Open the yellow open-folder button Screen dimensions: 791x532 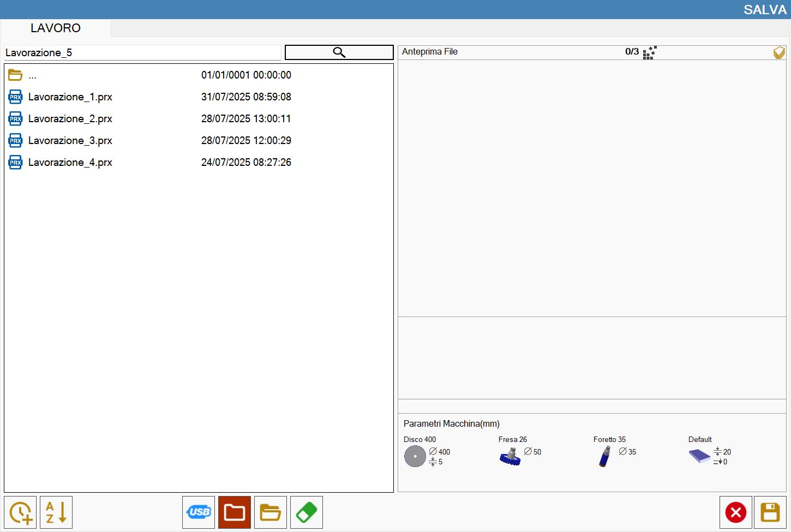[x=271, y=512]
